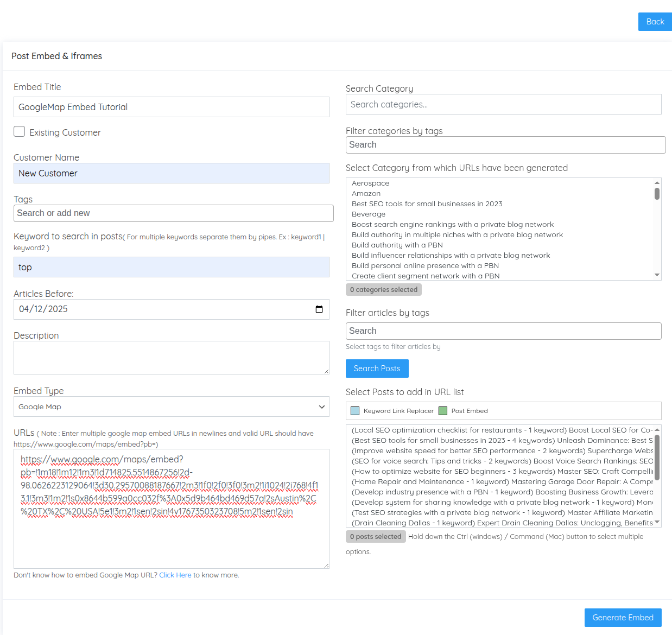Open the Filter categories by tags search
This screenshot has height=635, width=672.
[x=505, y=145]
